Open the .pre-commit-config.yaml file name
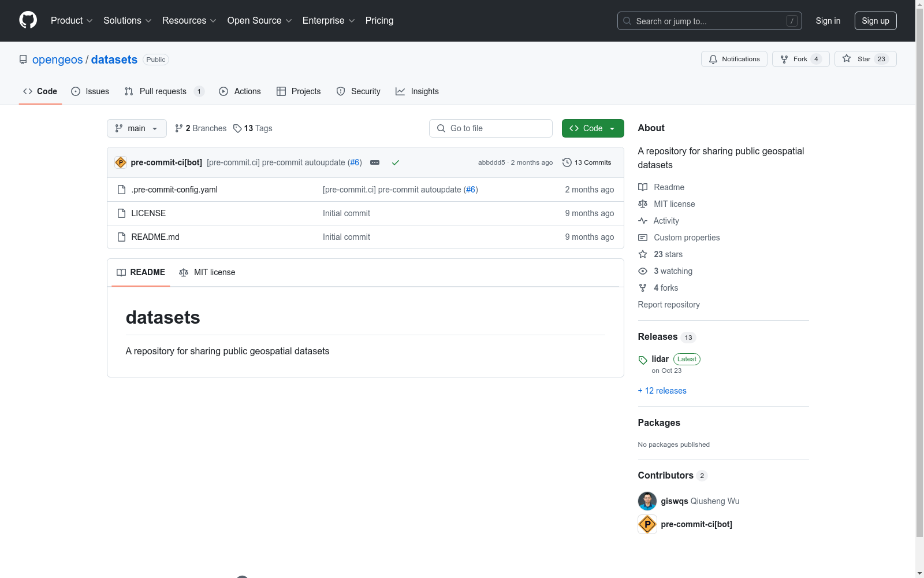The width and height of the screenshot is (924, 578). tap(174, 190)
